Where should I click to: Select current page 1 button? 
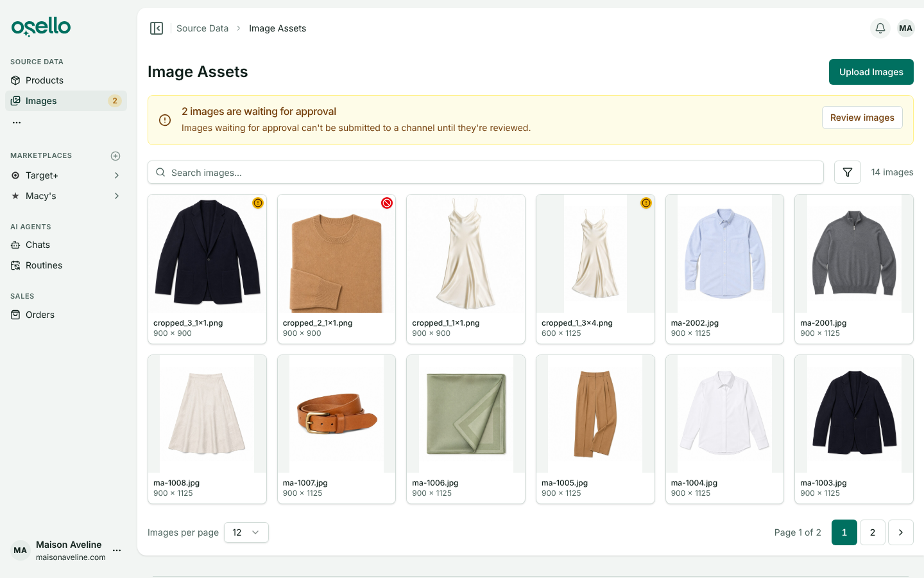(844, 532)
